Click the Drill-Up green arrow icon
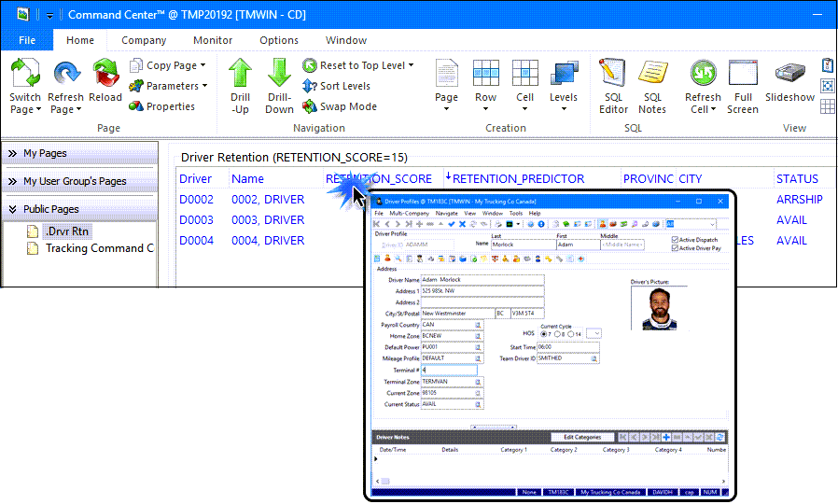This screenshot has width=838, height=504. click(240, 75)
